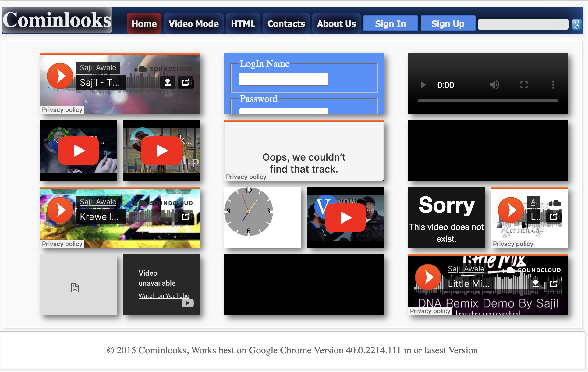Click the video player progress bar

pyautogui.click(x=487, y=101)
